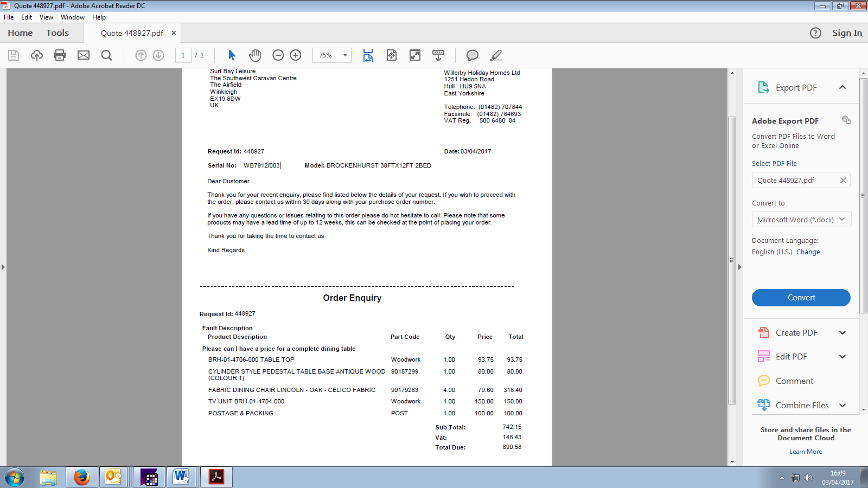The height and width of the screenshot is (488, 868).
Task: Add a sticky note comment icon
Action: click(x=473, y=55)
